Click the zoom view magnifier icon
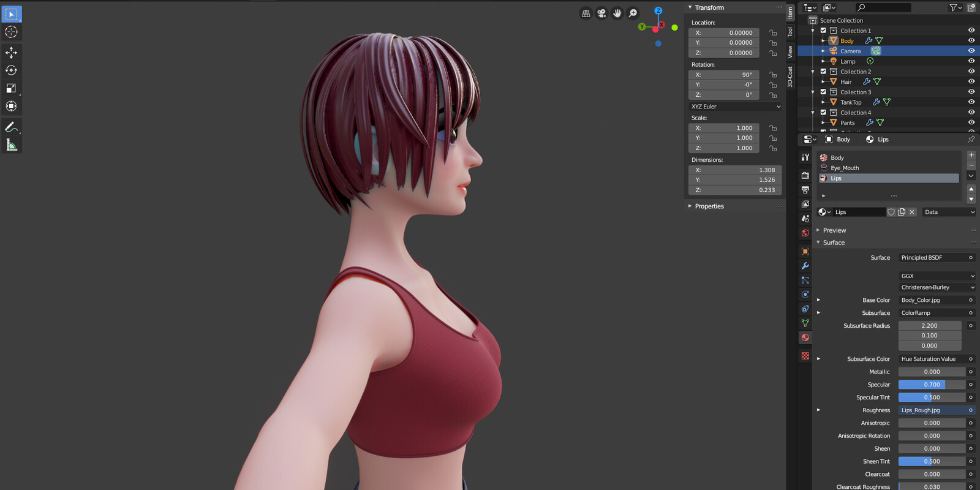This screenshot has width=980, height=490. [633, 13]
